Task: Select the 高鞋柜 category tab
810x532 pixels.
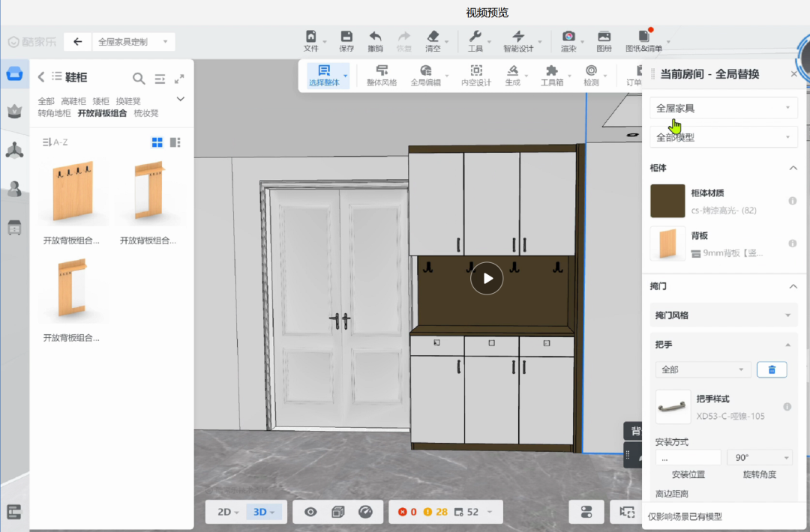Action: [x=73, y=101]
